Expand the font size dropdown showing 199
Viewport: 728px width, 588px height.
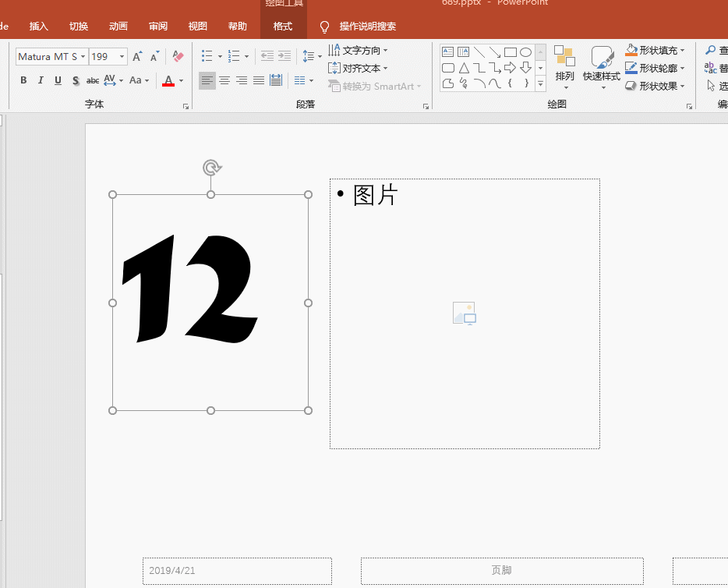click(122, 57)
